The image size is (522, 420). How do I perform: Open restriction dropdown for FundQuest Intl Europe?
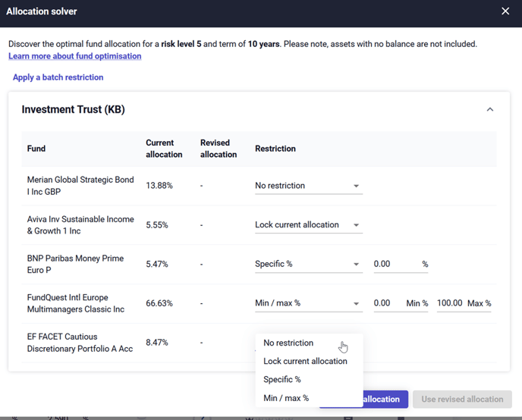point(308,303)
